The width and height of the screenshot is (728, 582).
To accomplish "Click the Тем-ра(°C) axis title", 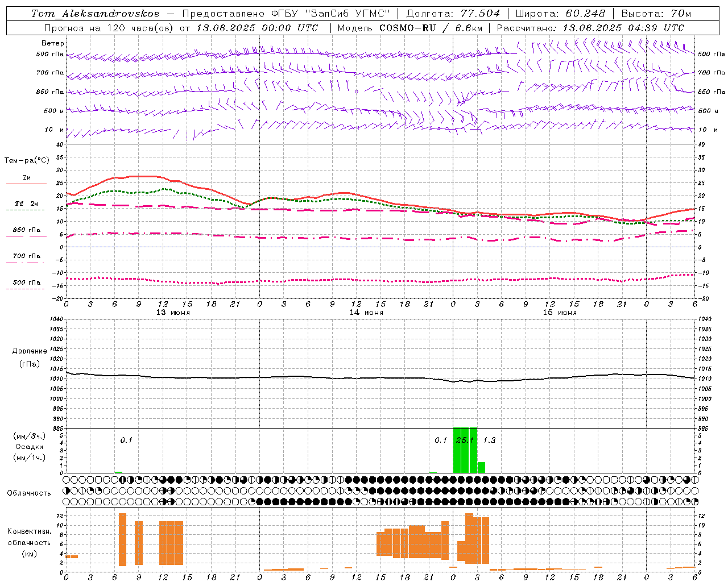I will pyautogui.click(x=27, y=161).
